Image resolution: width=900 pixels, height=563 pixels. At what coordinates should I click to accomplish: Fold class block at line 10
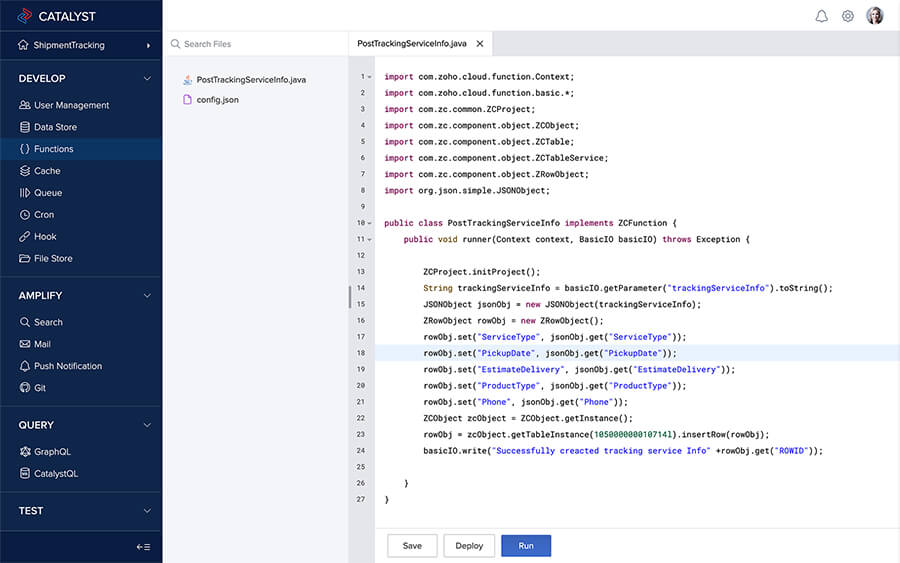point(370,223)
